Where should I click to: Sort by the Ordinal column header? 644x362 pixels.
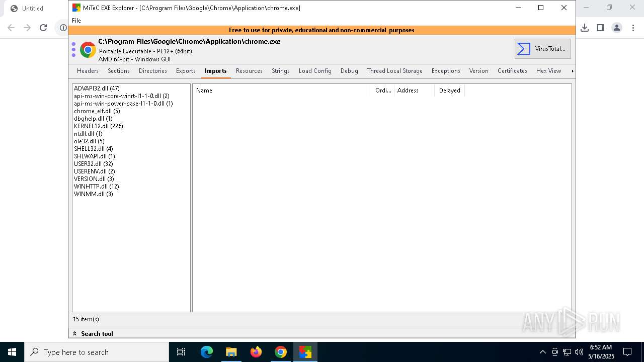click(382, 90)
